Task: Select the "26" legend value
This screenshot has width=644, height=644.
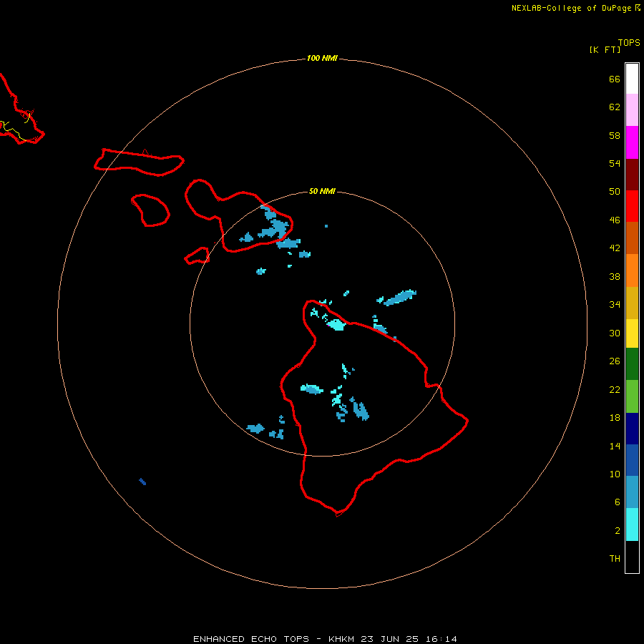Action: point(615,361)
